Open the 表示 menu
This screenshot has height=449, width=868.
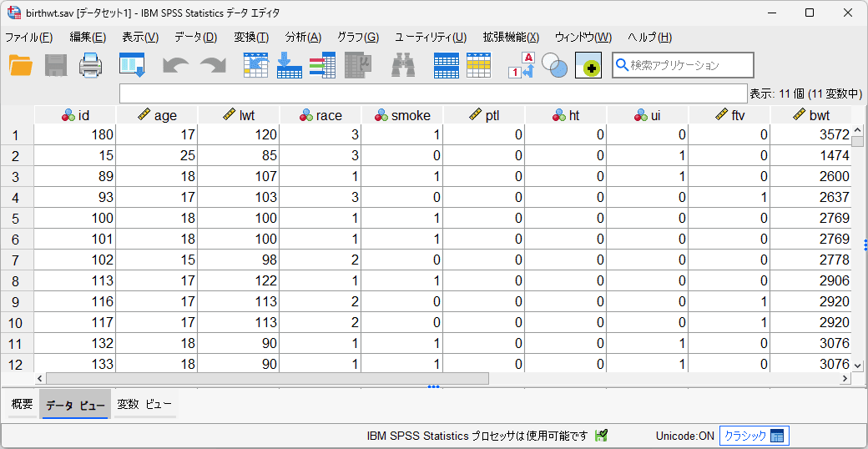140,38
